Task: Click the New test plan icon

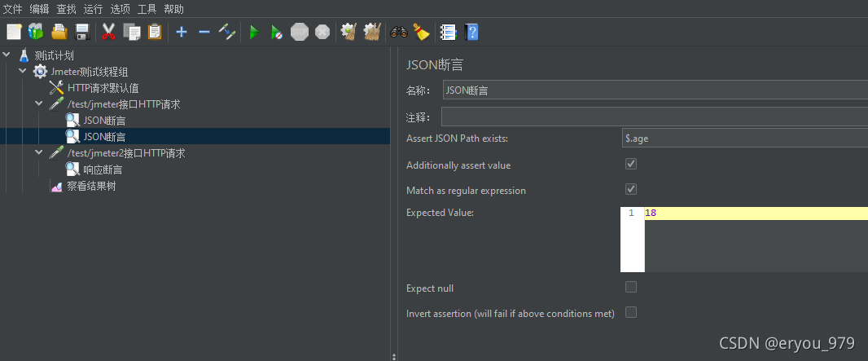Action: (14, 32)
